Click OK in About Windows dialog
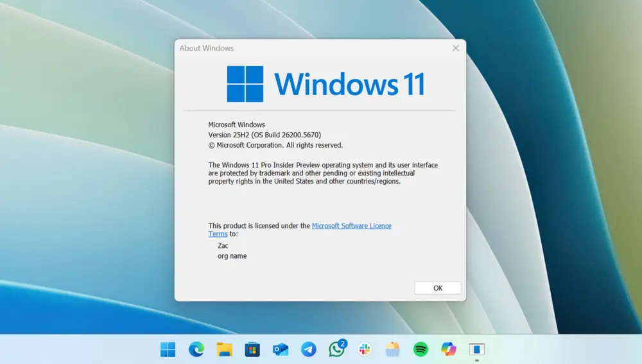642x364 pixels. (x=438, y=288)
